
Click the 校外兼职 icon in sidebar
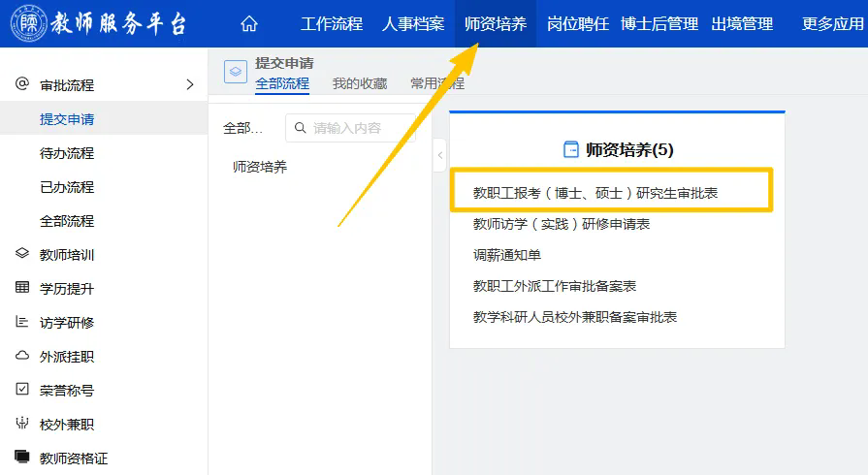click(x=22, y=424)
